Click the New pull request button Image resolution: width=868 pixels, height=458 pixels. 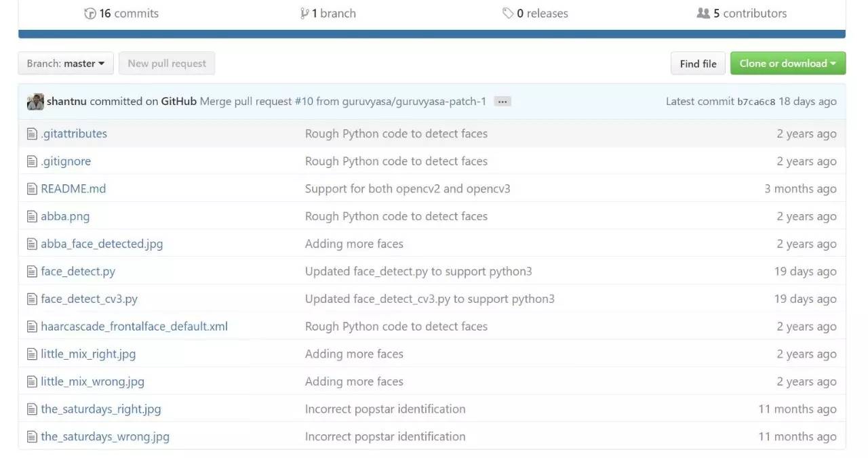click(x=167, y=64)
